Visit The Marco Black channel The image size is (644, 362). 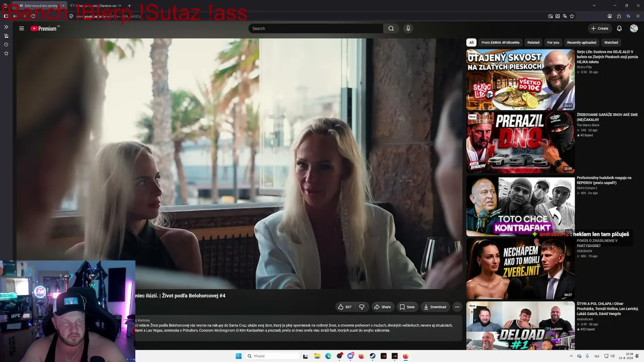point(588,125)
